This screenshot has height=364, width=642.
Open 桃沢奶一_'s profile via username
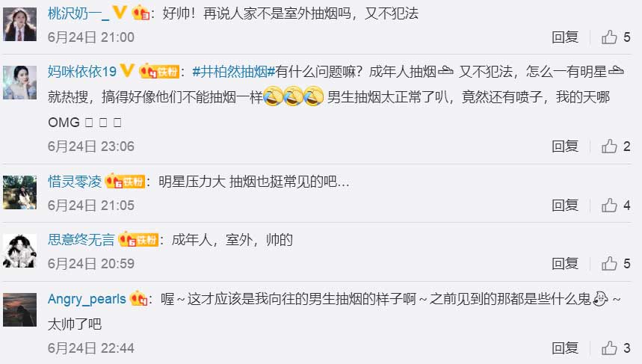78,13
